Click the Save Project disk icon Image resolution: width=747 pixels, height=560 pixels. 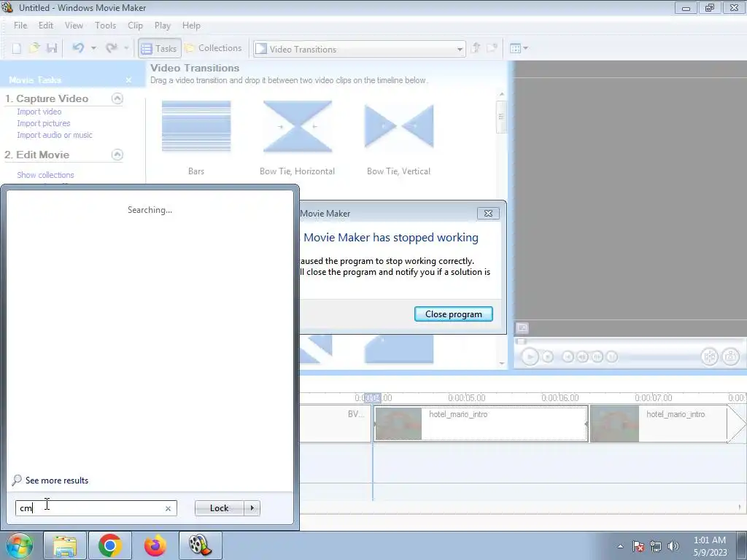[x=52, y=48]
